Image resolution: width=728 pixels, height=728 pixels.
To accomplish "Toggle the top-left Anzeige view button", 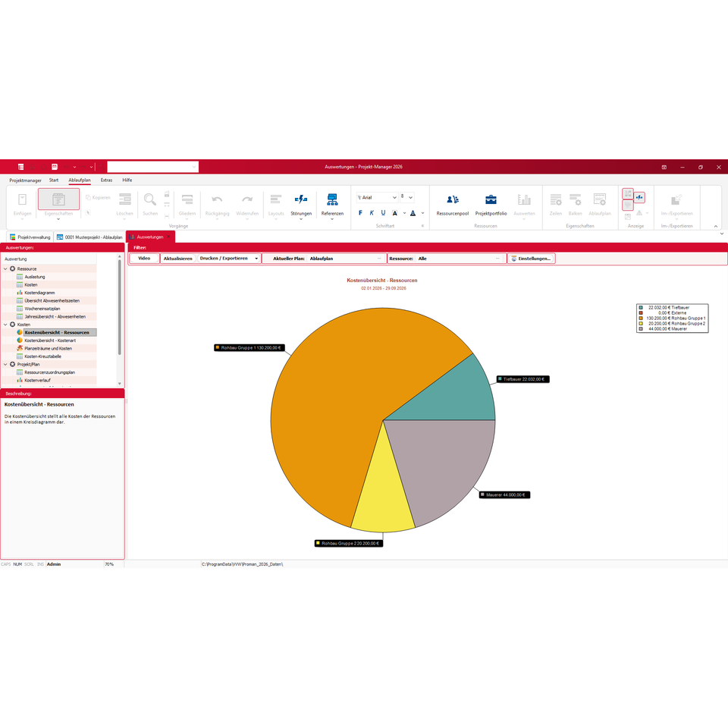I will [628, 193].
